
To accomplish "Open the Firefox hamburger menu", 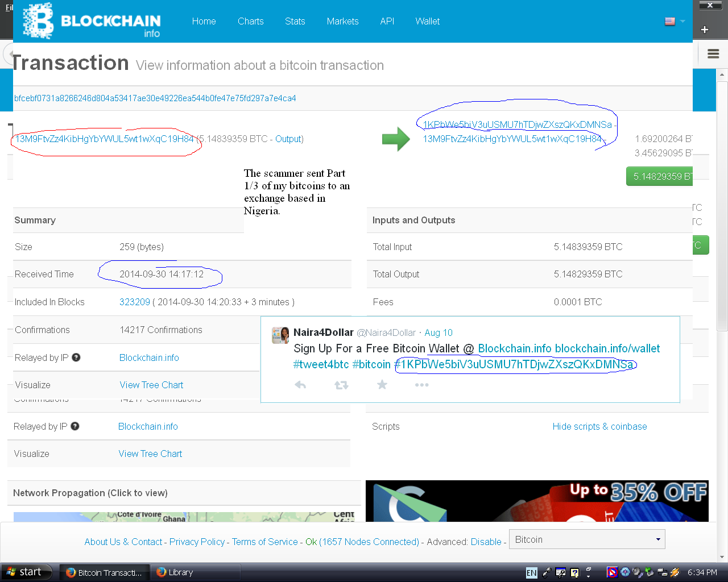I will (713, 54).
